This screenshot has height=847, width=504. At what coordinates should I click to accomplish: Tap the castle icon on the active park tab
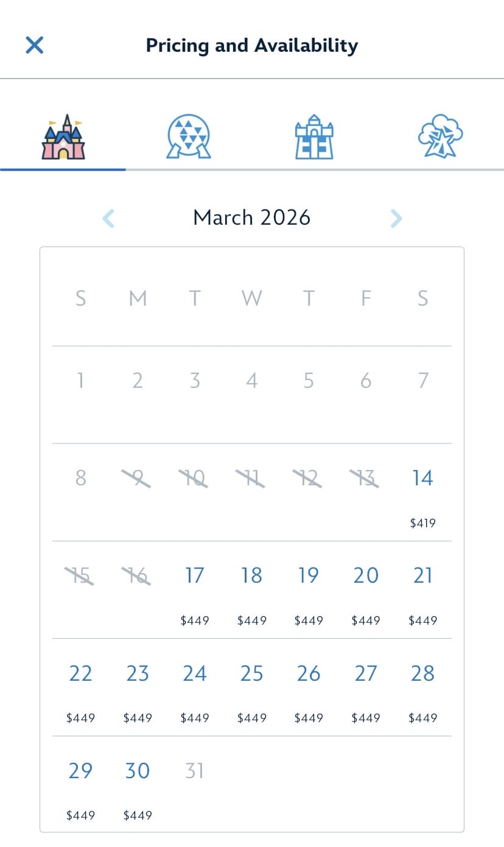click(63, 134)
